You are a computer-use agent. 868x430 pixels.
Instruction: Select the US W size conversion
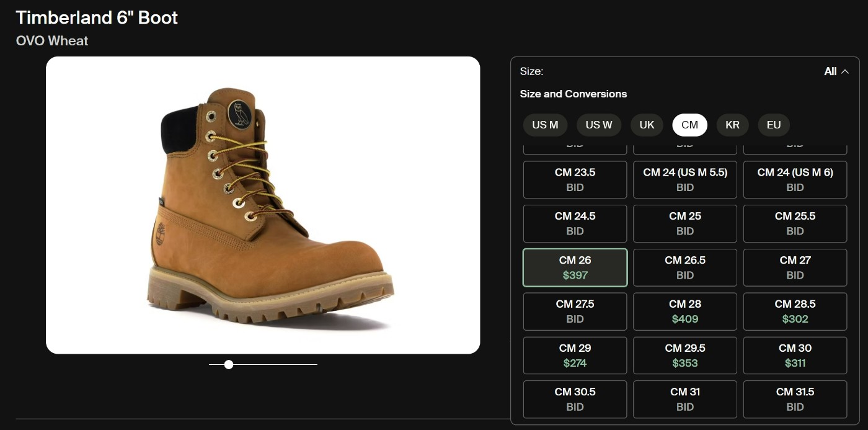click(598, 125)
